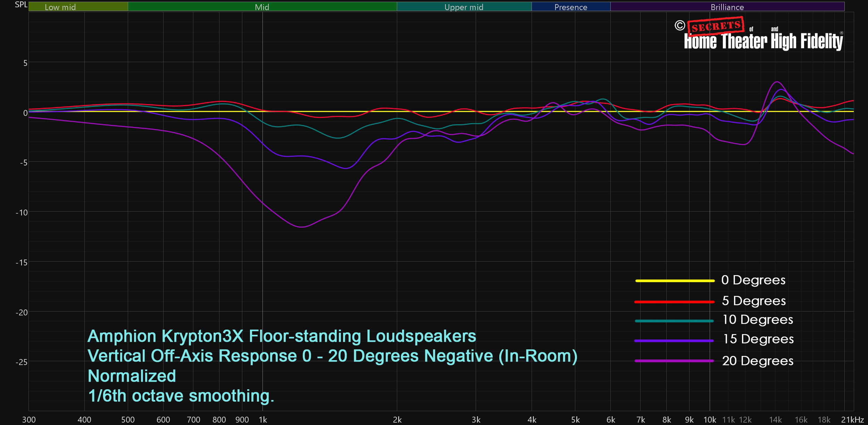868x425 pixels.
Task: Click the 9k x-axis label
Action: [689, 420]
